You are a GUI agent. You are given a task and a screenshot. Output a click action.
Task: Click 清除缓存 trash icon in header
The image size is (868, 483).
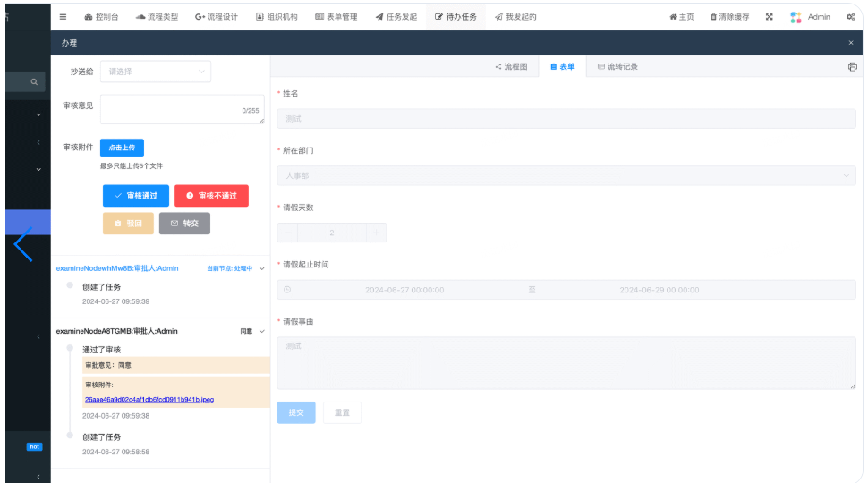tap(713, 17)
